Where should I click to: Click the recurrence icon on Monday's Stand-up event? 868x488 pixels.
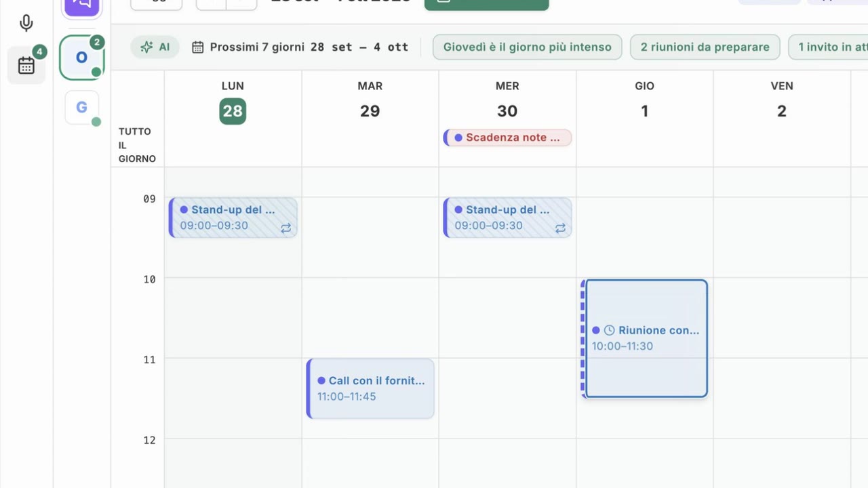(286, 228)
